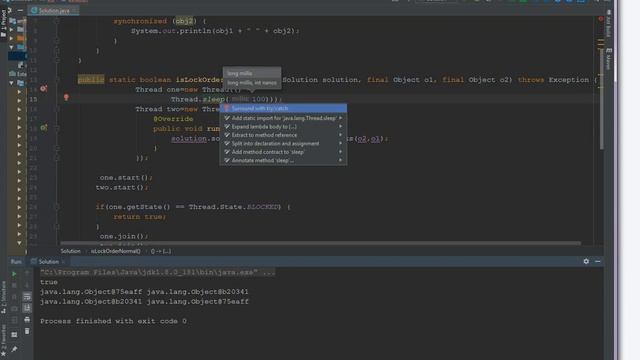Close the Solution run tab
This screenshot has height=360, width=640.
[63, 262]
